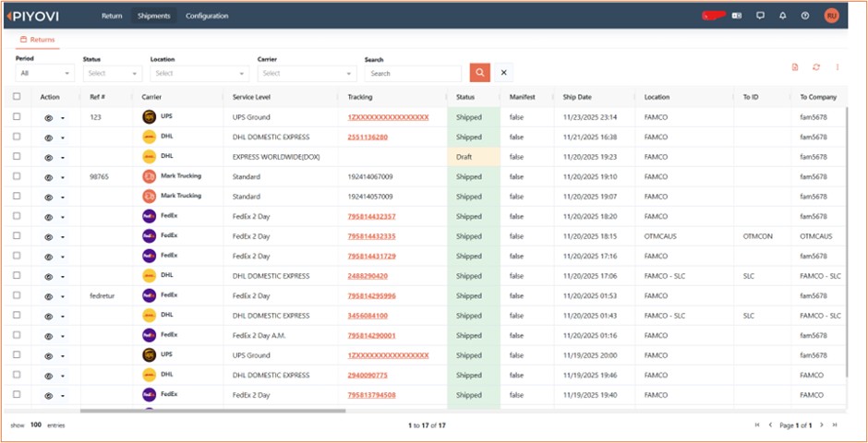Viewport: 868px width, 443px height.
Task: Select the Returns tab
Action: pyautogui.click(x=38, y=40)
